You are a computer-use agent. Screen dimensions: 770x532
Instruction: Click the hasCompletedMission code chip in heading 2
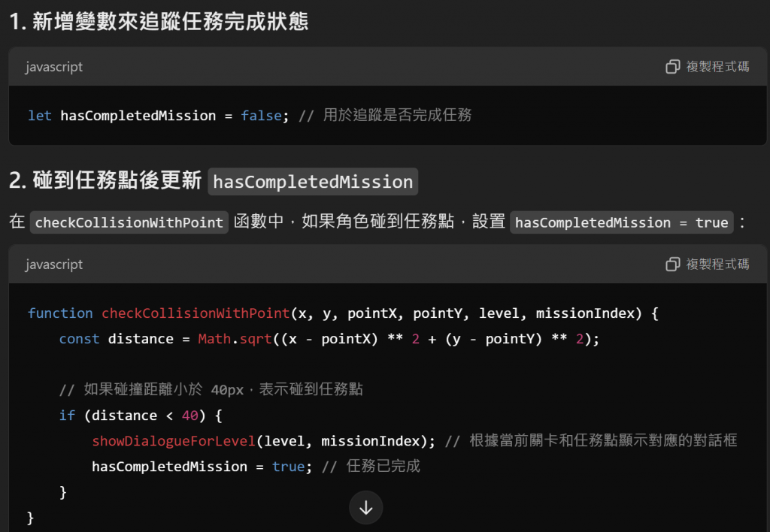point(313,182)
